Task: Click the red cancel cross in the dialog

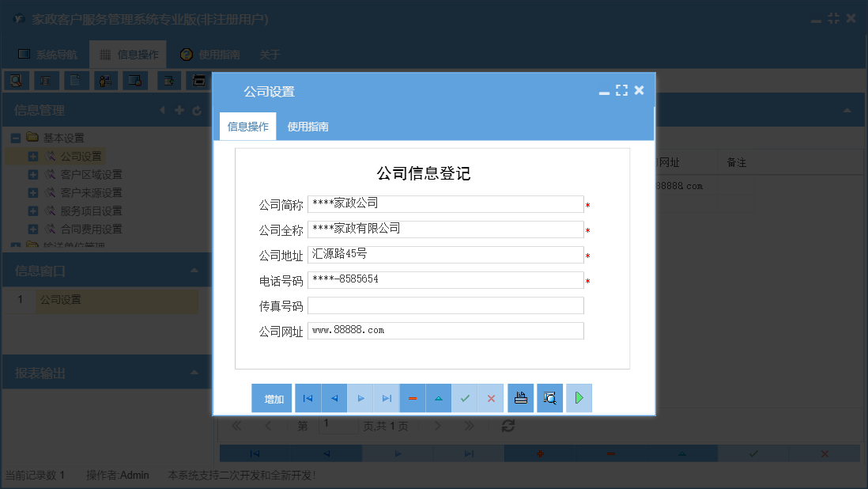Action: point(491,398)
